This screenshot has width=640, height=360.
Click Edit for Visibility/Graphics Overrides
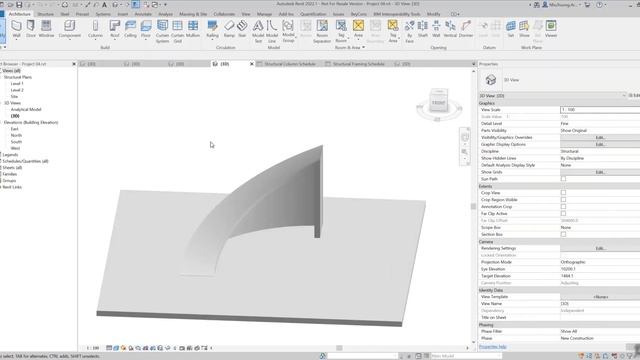pos(600,138)
